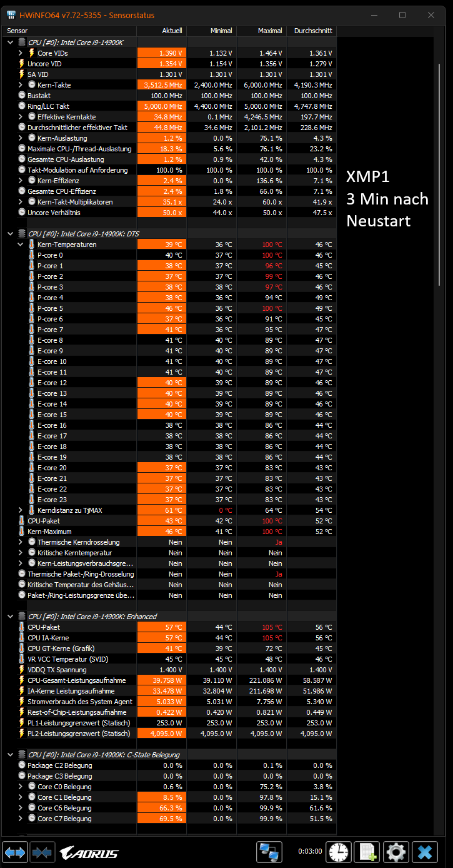
Task: Select the Takt-Modulation auf Anforderung row
Action: (x=169, y=170)
